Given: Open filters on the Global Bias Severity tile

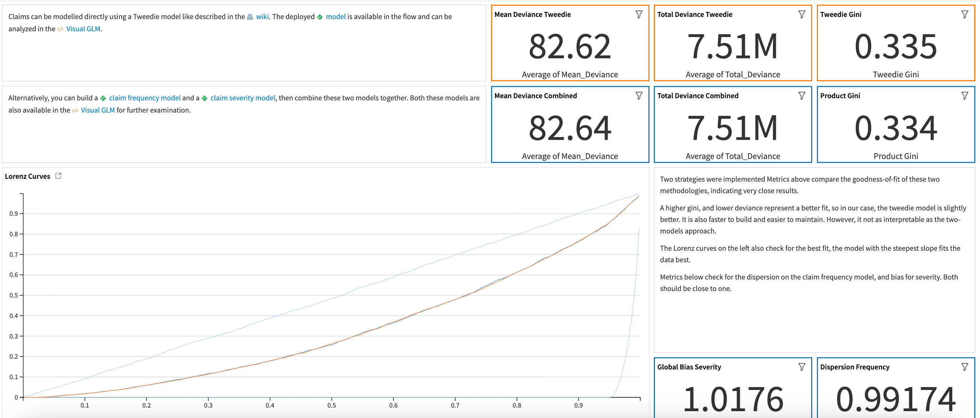Looking at the screenshot, I should (801, 367).
